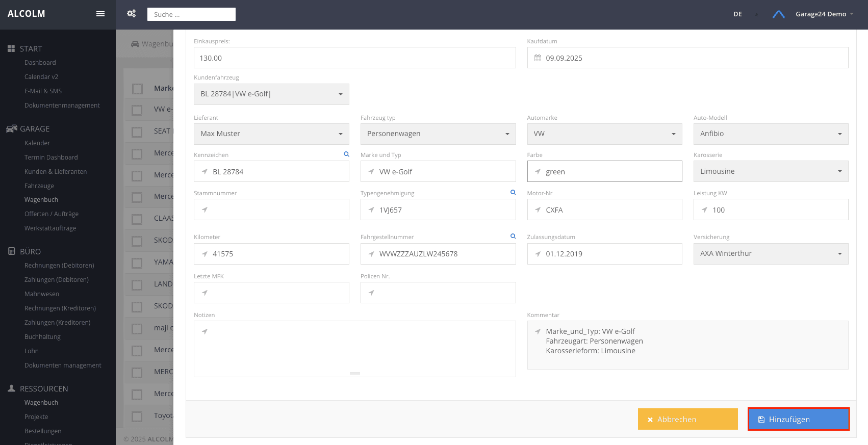Click the BÜRO calculator icon in sidebar

pos(11,251)
